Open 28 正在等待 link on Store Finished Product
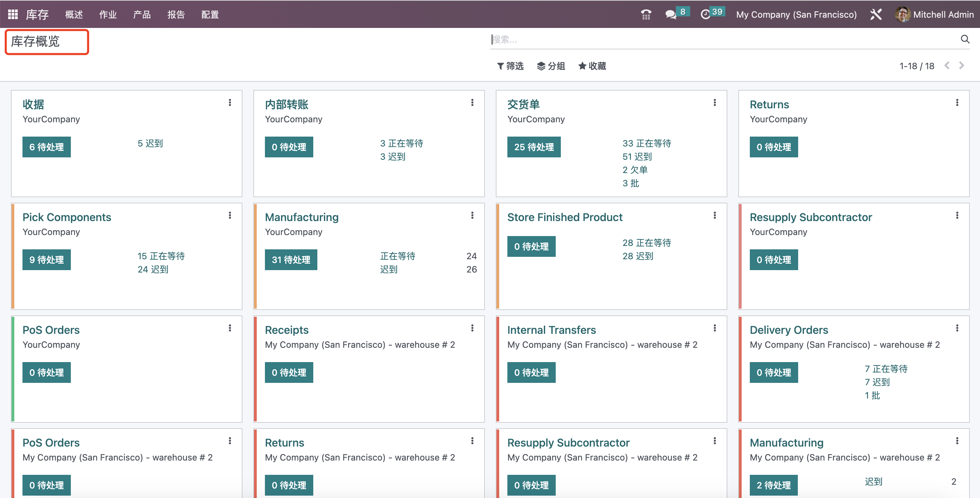Viewport: 980px width, 498px height. [647, 243]
